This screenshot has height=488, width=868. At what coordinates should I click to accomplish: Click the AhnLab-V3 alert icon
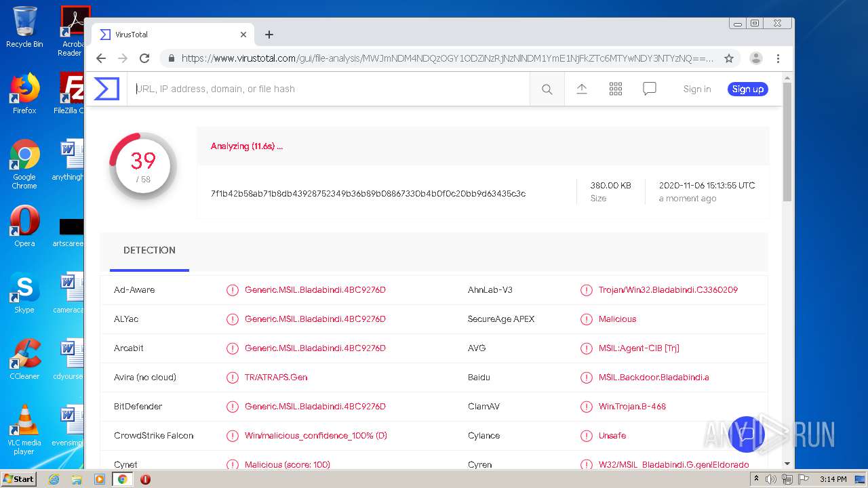[x=587, y=290]
